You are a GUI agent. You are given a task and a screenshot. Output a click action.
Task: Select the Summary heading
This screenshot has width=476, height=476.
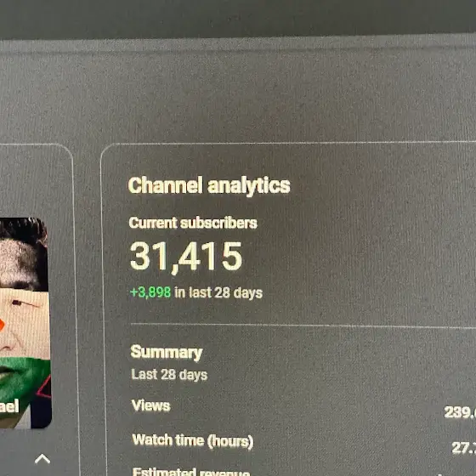167,352
